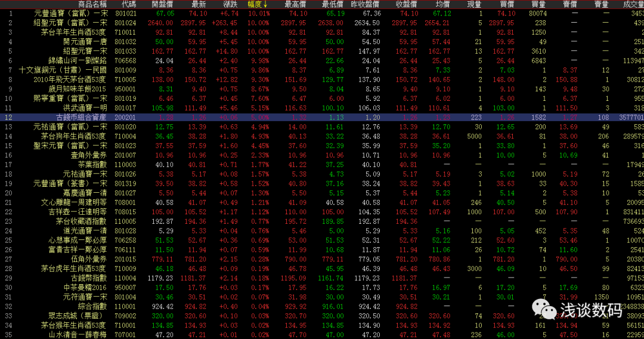Open the 古錢幣指數 index row

click(322, 278)
